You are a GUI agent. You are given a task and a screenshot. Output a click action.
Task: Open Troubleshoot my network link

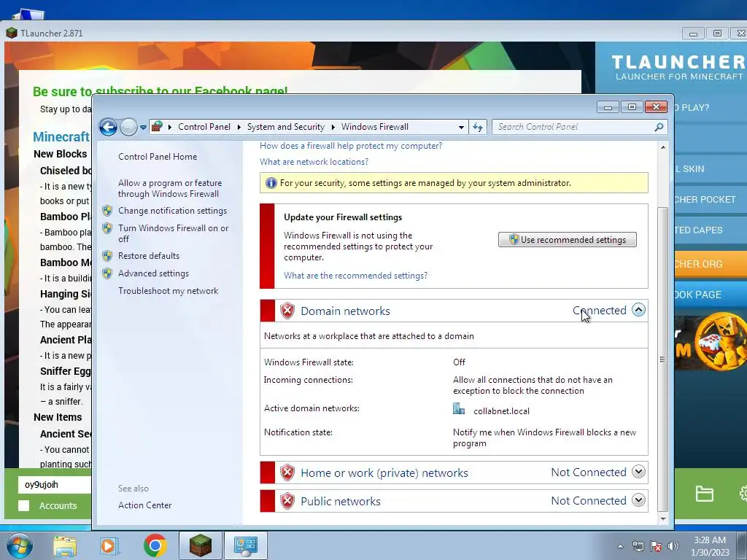coord(169,291)
